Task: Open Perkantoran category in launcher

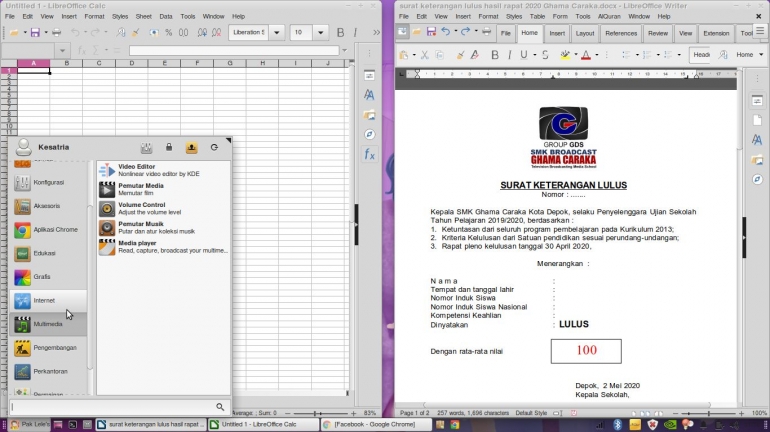Action: (x=48, y=372)
